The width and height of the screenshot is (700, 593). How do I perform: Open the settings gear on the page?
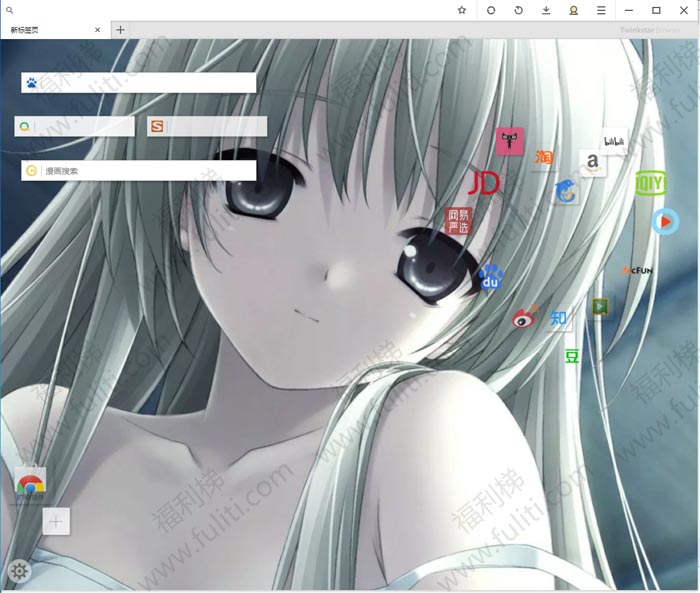tap(19, 571)
